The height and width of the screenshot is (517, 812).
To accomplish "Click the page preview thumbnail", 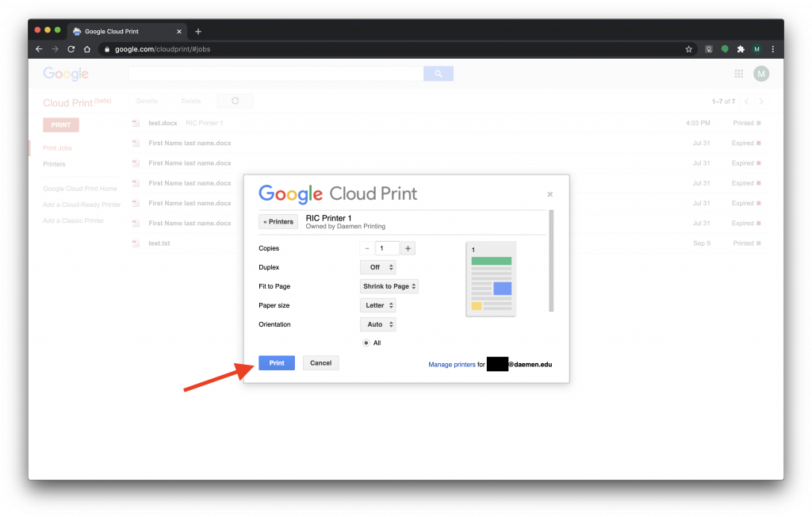I will (x=491, y=278).
